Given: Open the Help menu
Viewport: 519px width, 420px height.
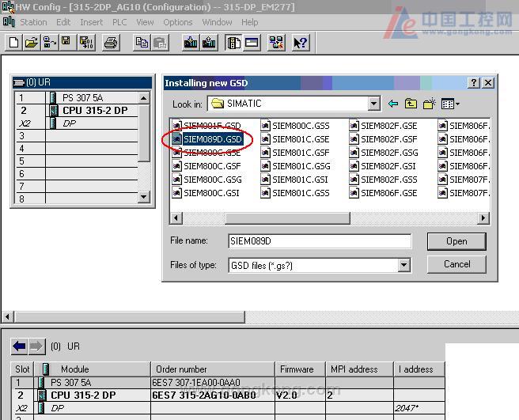Looking at the screenshot, I should tap(249, 22).
